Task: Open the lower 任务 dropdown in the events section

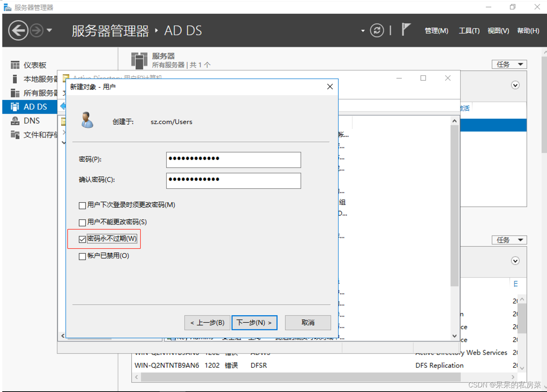Action: 509,240
